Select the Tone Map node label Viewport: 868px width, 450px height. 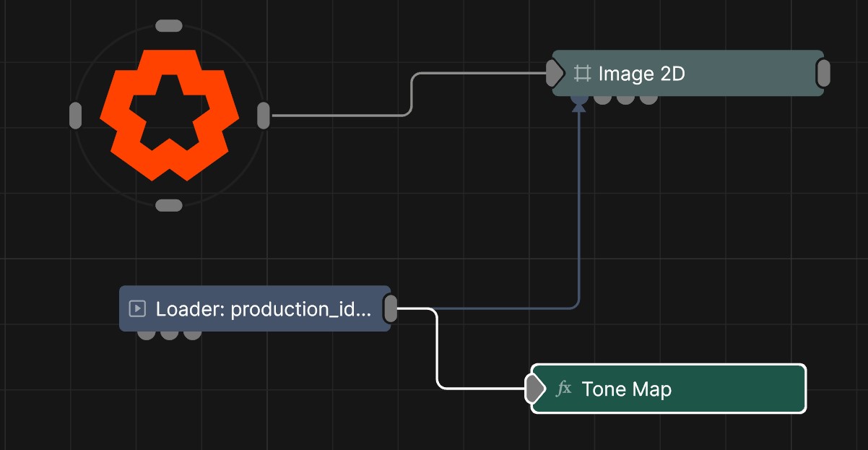(x=626, y=389)
